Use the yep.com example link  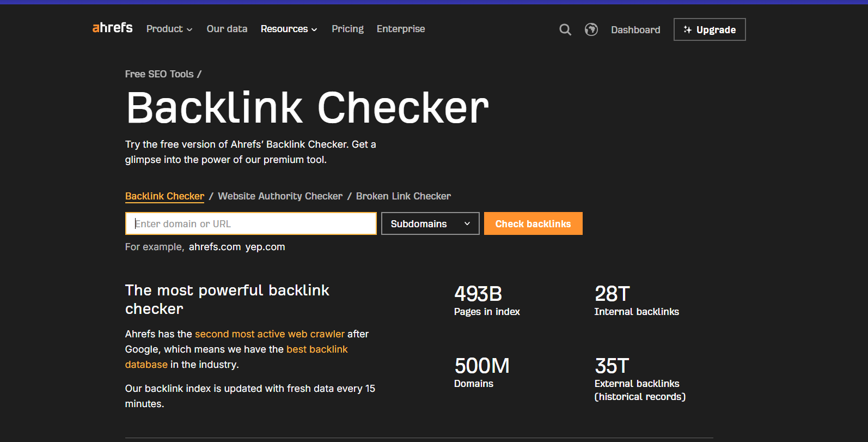pyautogui.click(x=265, y=247)
